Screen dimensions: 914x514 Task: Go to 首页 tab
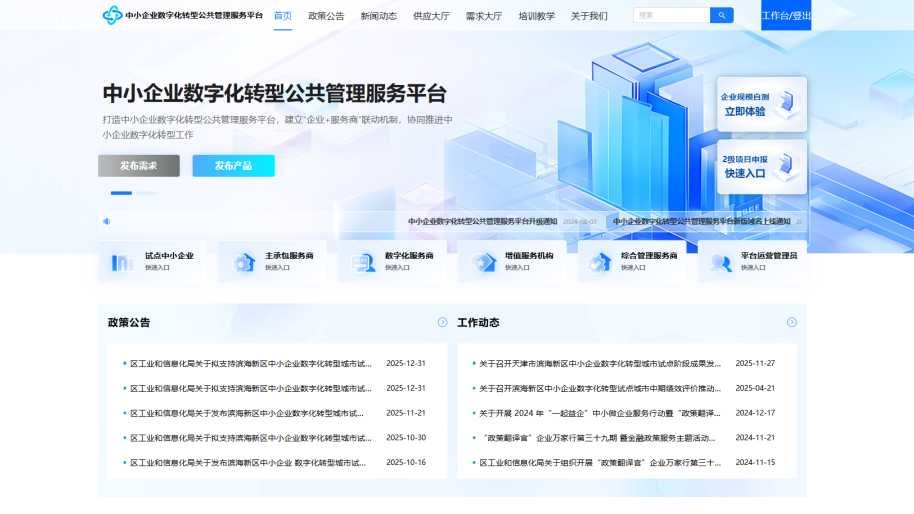pyautogui.click(x=283, y=16)
